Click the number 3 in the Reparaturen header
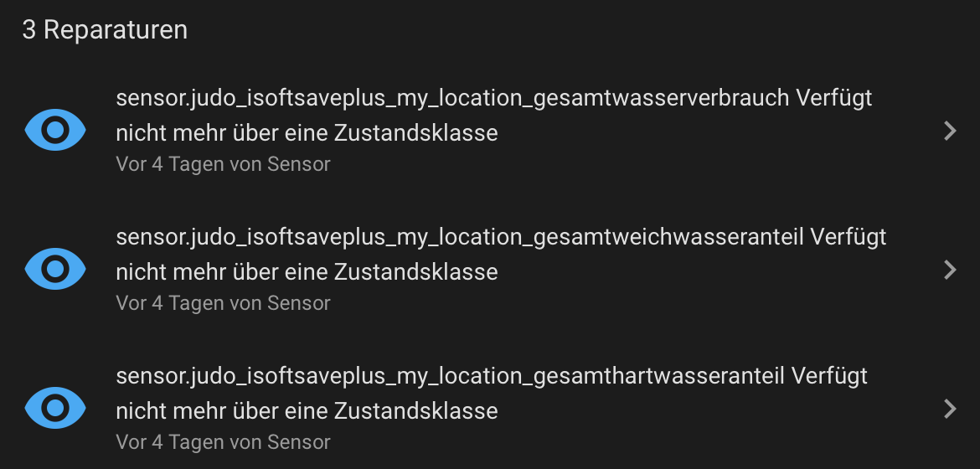 tap(29, 30)
